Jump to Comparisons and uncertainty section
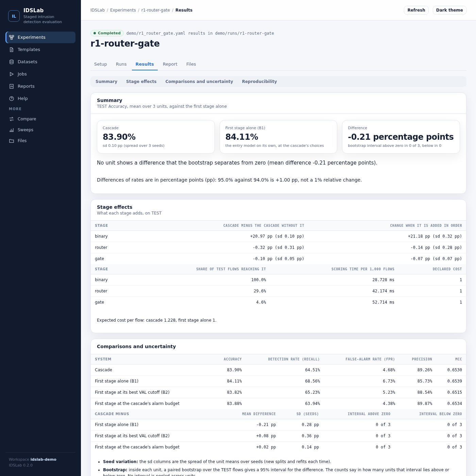This screenshot has width=476, height=476. pyautogui.click(x=199, y=82)
